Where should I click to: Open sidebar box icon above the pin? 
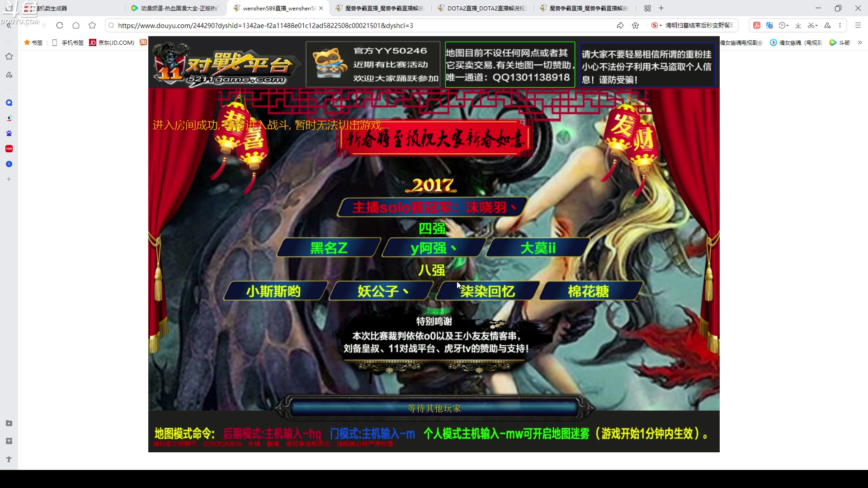(x=9, y=441)
